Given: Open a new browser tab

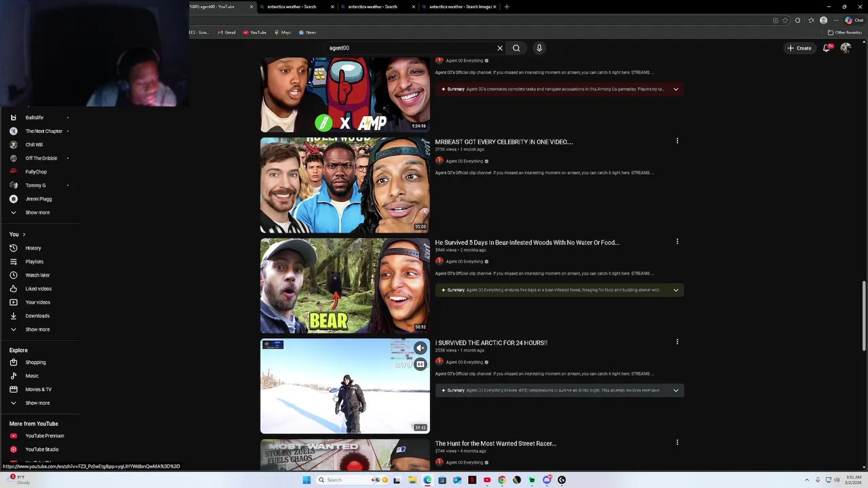Looking at the screenshot, I should point(507,7).
